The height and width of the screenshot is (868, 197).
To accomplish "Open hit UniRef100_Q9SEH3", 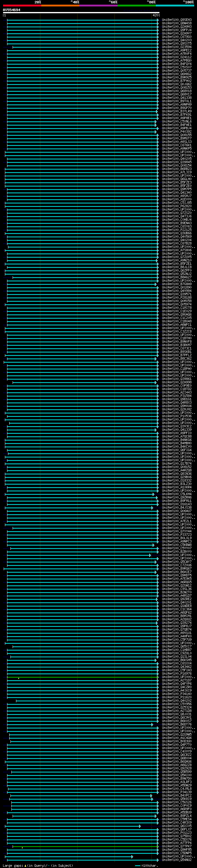I will pos(177,20).
